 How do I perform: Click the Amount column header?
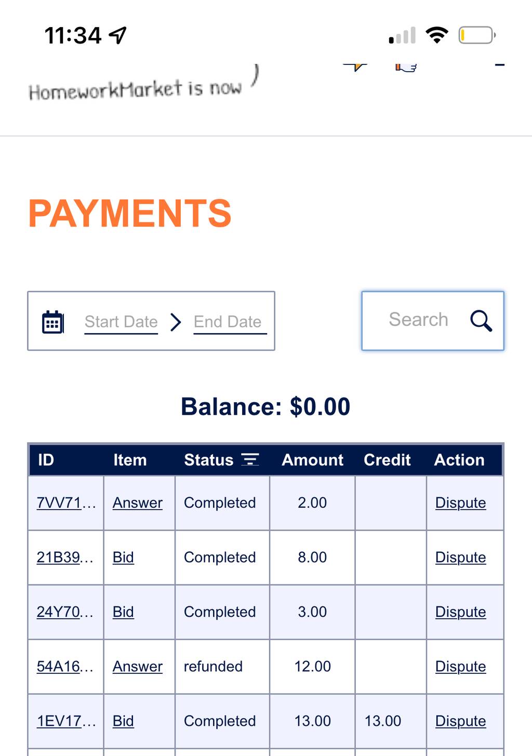[x=312, y=460]
